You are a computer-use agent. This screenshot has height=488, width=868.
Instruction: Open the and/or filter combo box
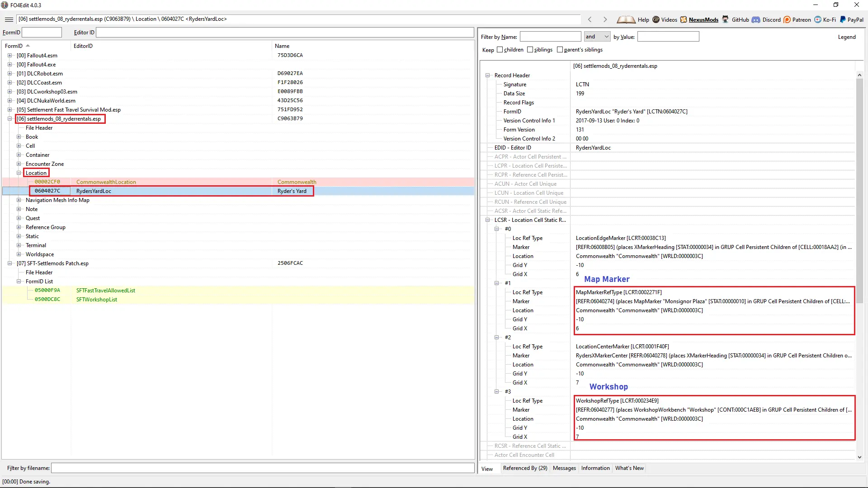pyautogui.click(x=597, y=37)
